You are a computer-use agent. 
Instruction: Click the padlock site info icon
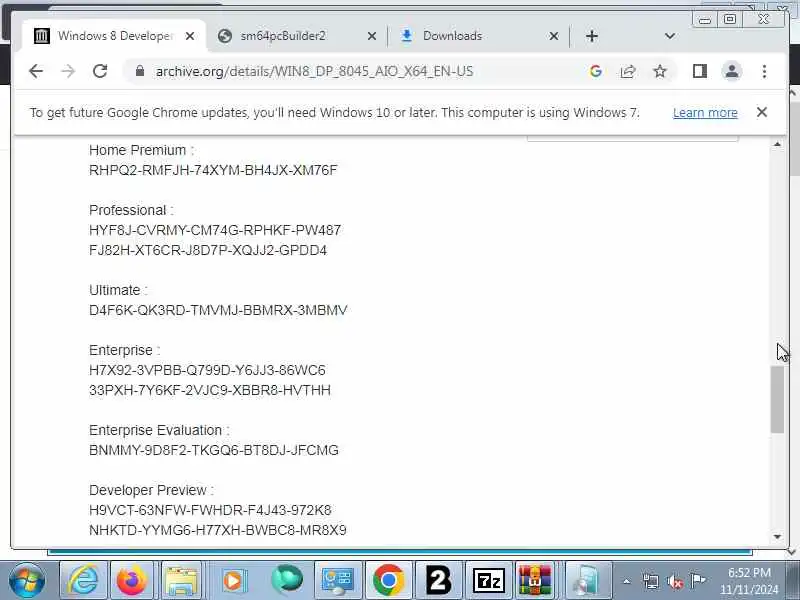click(140, 71)
